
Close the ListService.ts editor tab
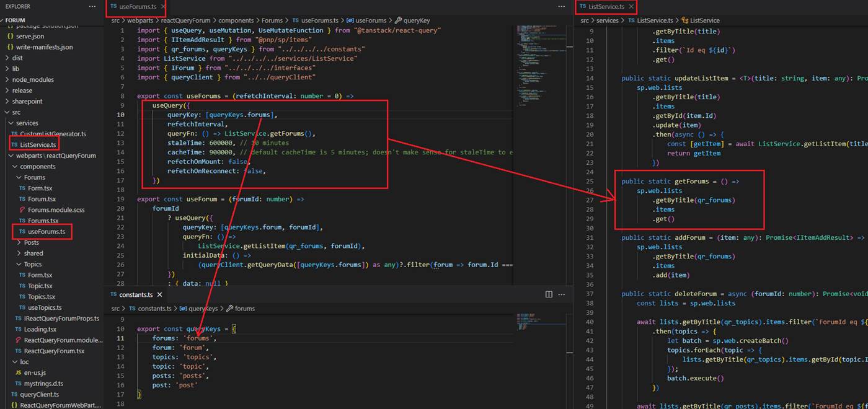(631, 7)
